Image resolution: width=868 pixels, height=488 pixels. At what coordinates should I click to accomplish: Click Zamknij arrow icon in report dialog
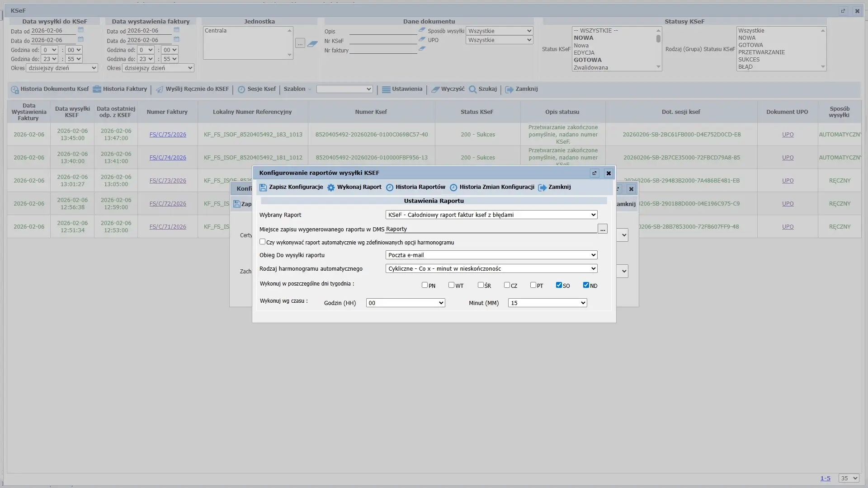point(542,188)
